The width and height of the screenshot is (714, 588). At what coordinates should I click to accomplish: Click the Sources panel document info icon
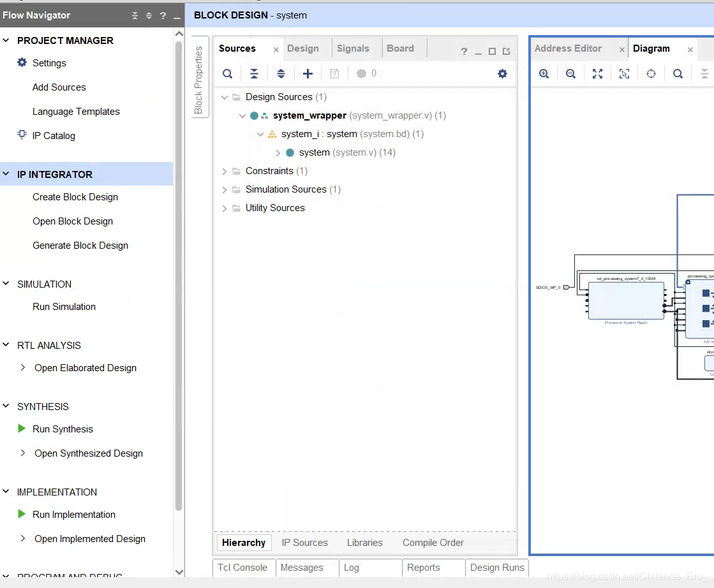(x=335, y=74)
